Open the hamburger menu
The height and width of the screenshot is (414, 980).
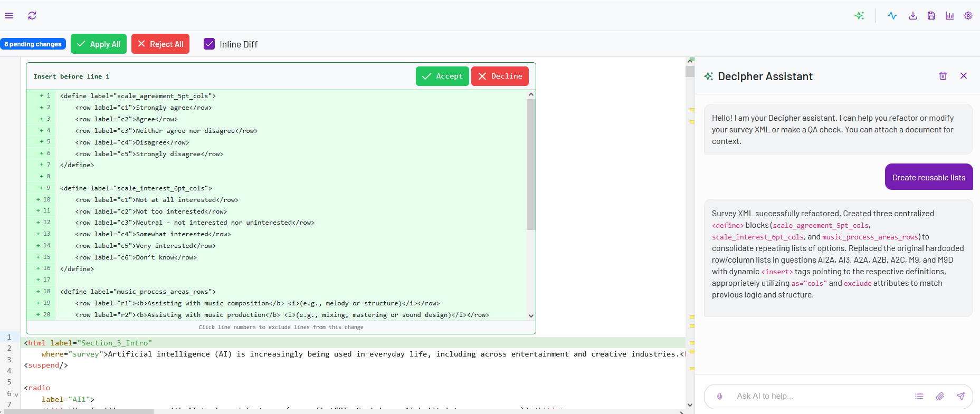tap(9, 16)
